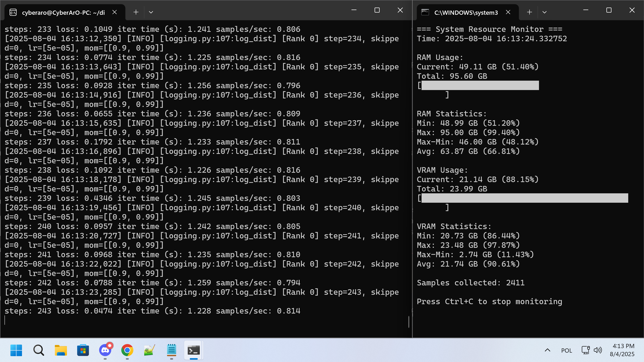Open new tab in left terminal

[x=136, y=12]
